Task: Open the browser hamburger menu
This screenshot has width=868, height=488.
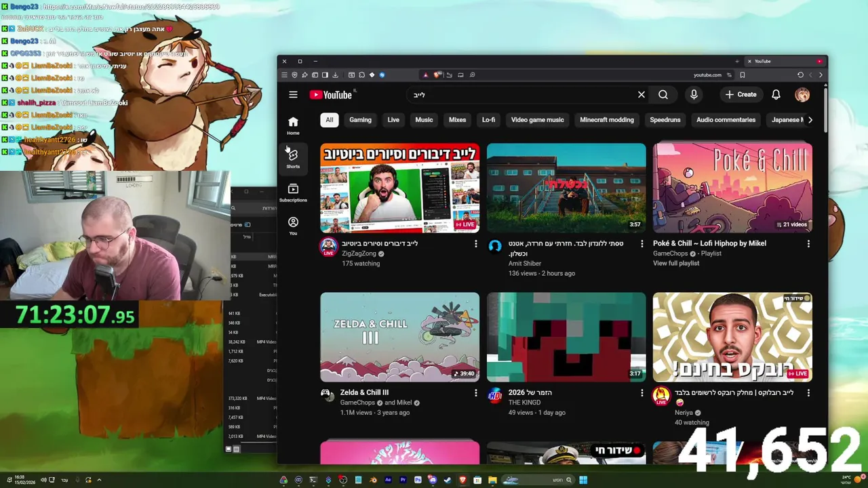Action: [284, 75]
